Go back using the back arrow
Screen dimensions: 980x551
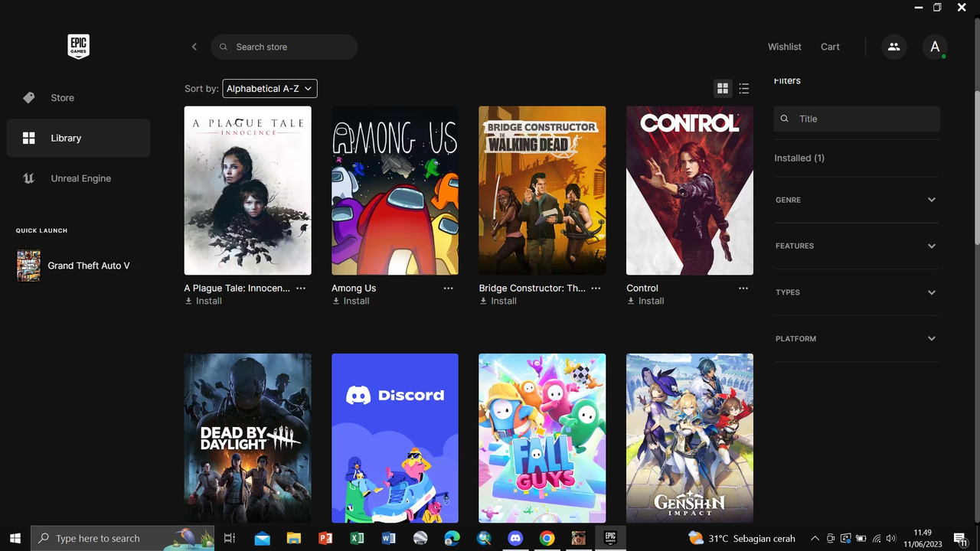[x=194, y=47]
